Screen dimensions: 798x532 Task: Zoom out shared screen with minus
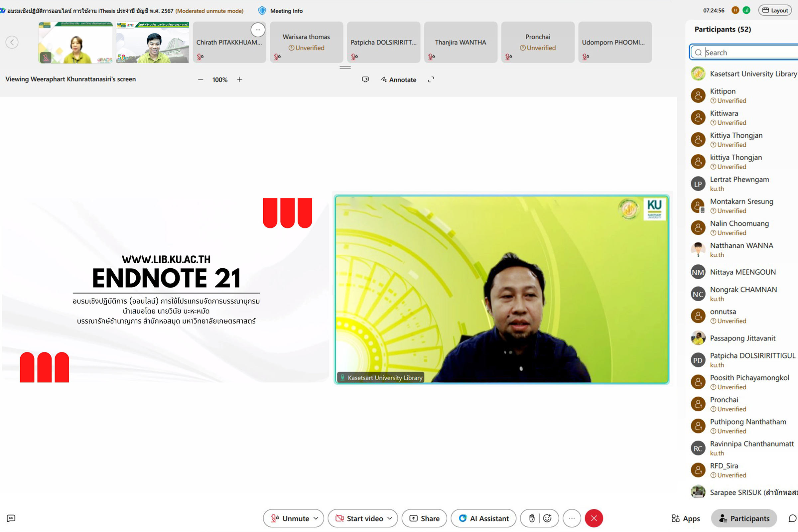click(200, 79)
